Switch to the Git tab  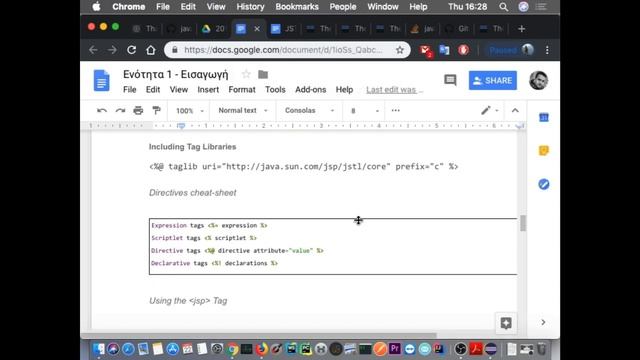[x=457, y=29]
